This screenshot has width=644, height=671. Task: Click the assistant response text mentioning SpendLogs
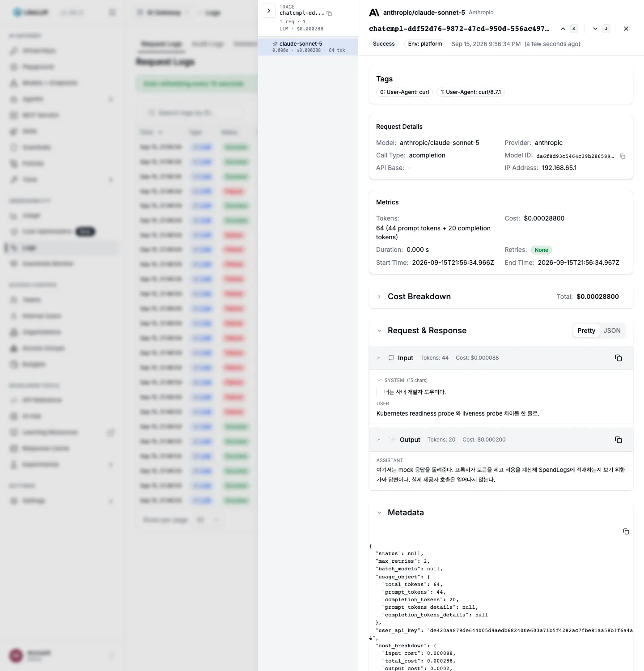(x=501, y=475)
